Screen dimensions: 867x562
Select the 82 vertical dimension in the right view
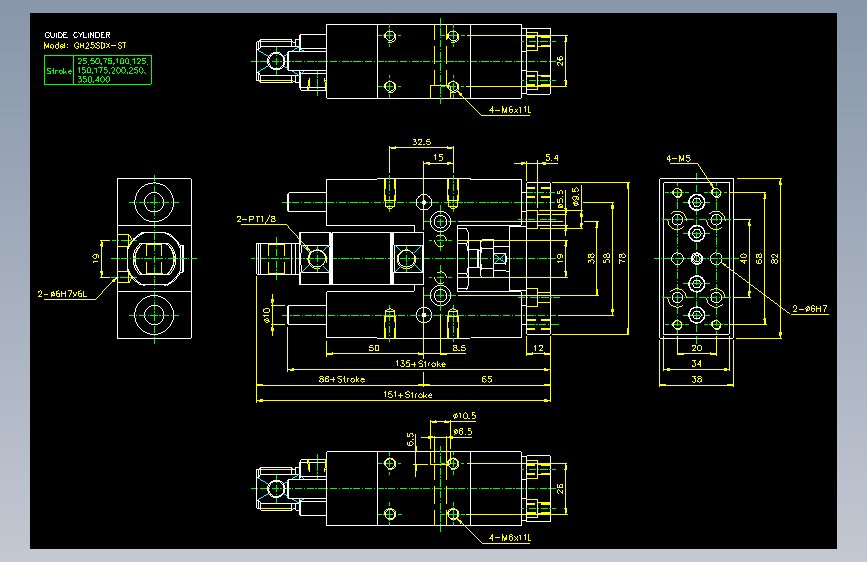[x=775, y=258]
